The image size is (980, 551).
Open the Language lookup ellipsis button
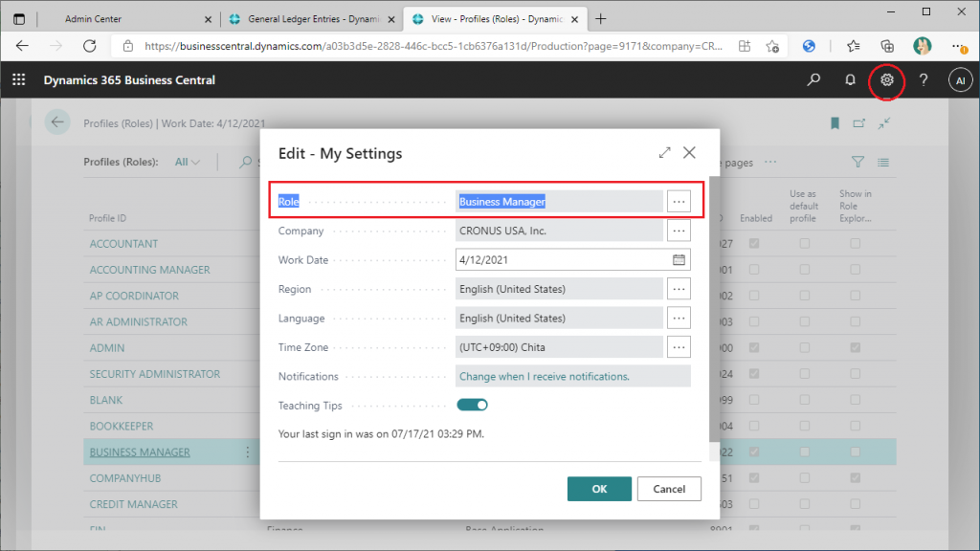point(679,318)
